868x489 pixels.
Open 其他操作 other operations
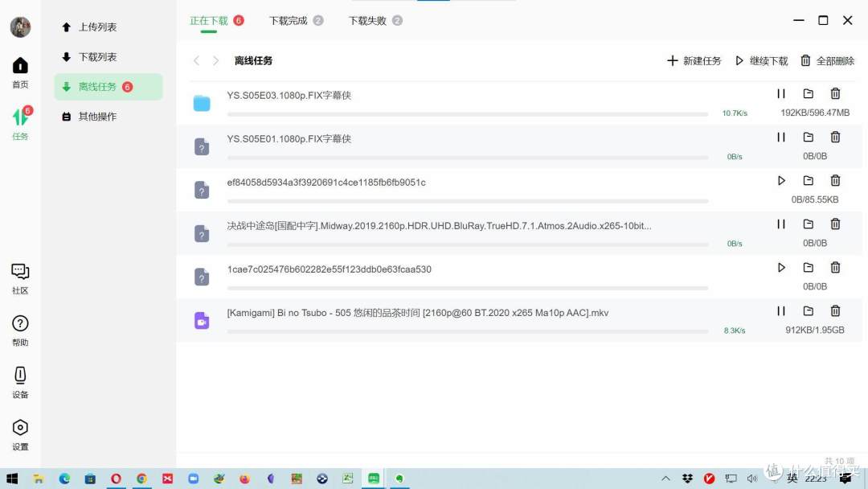(90, 117)
